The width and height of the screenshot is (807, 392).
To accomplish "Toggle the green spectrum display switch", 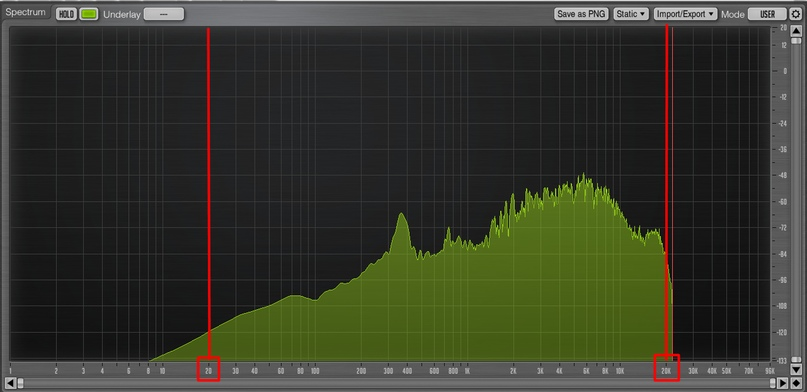I will click(x=89, y=14).
